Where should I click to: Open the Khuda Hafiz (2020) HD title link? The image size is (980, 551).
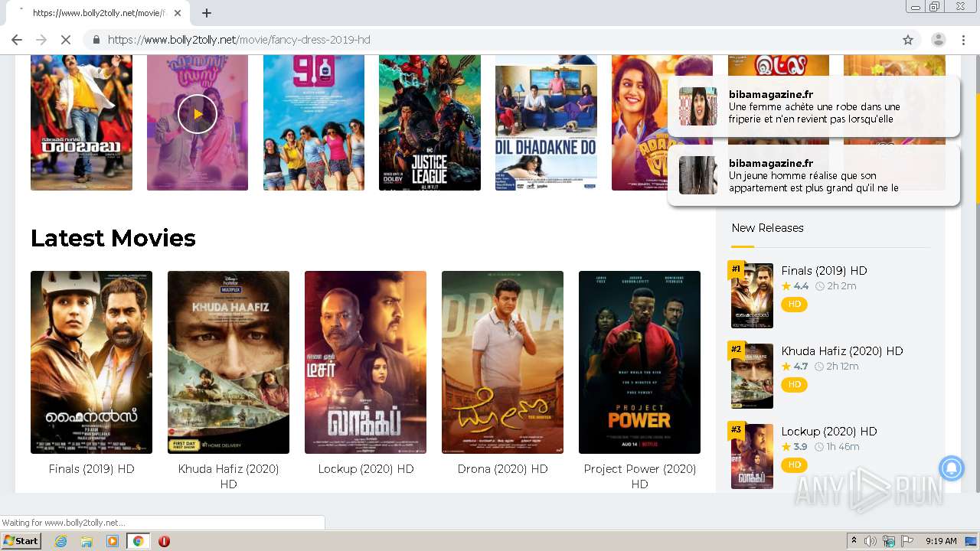pyautogui.click(x=228, y=476)
